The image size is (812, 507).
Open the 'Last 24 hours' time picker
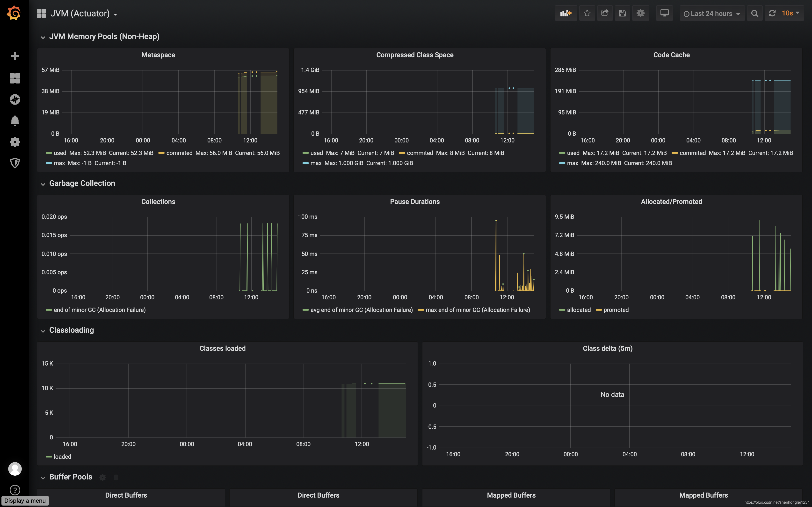point(712,14)
